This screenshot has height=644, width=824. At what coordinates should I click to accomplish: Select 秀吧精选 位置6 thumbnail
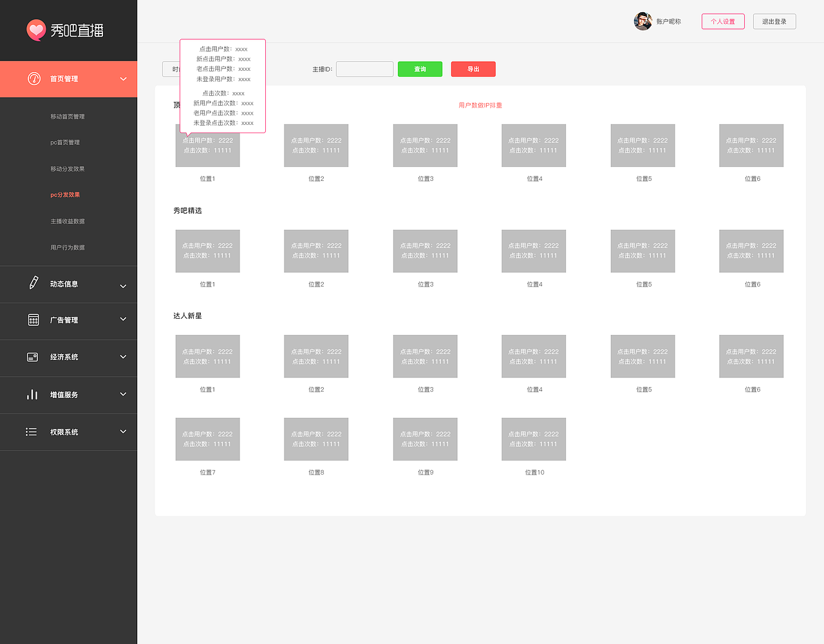pos(751,251)
